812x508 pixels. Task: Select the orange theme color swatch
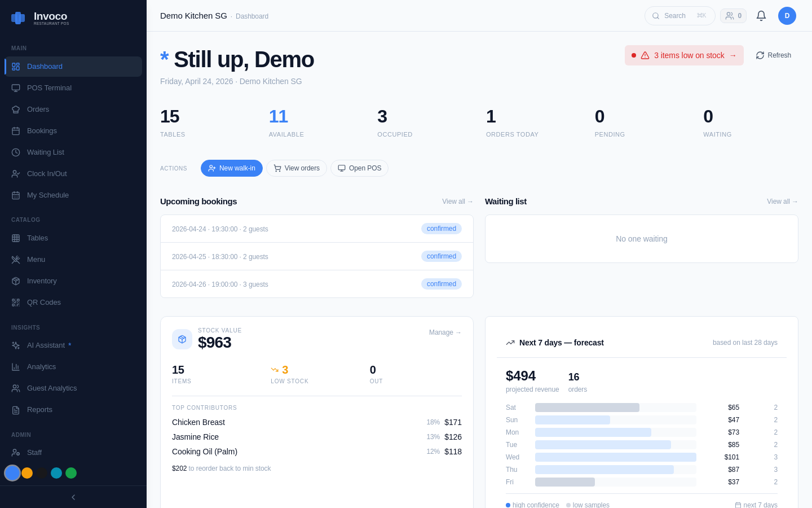(x=27, y=473)
